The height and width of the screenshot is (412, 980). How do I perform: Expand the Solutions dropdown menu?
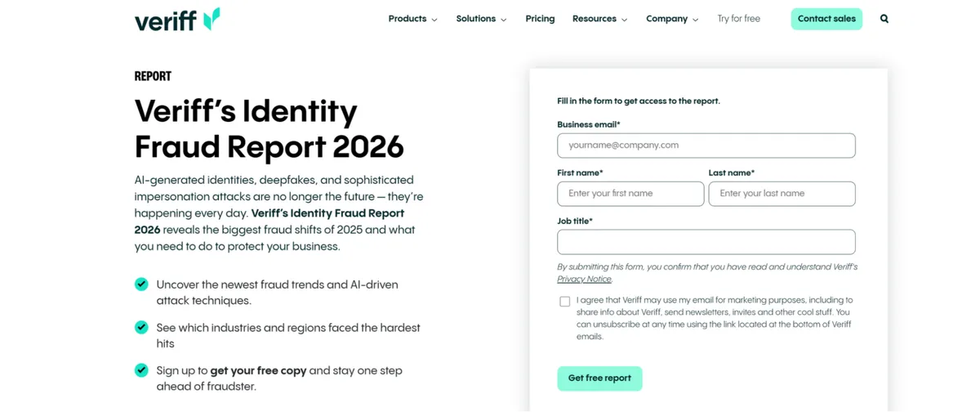tap(481, 19)
